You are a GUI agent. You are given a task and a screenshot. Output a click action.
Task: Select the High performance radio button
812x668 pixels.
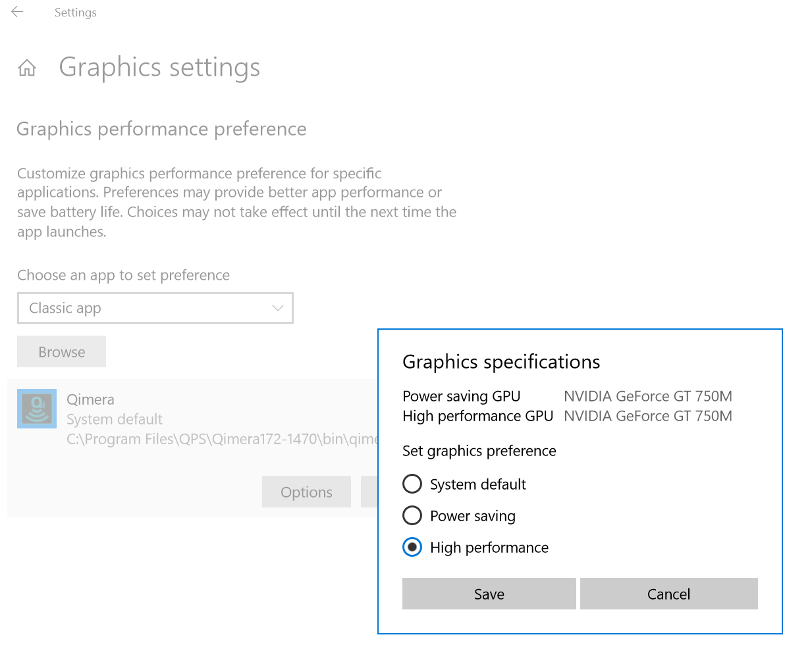pos(412,548)
